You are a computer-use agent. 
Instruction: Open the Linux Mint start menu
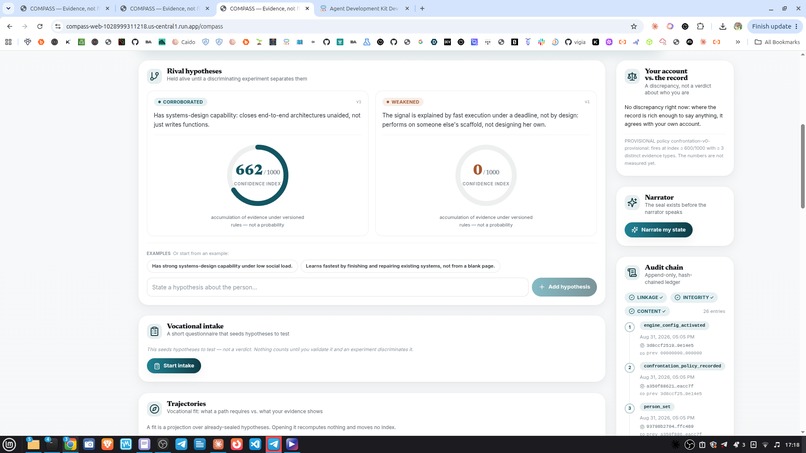tap(9, 444)
